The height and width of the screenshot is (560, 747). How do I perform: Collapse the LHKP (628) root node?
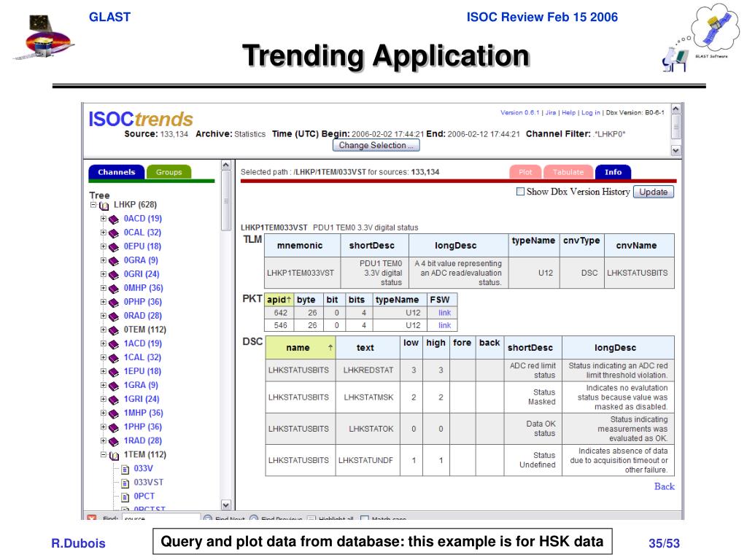pyautogui.click(x=93, y=205)
